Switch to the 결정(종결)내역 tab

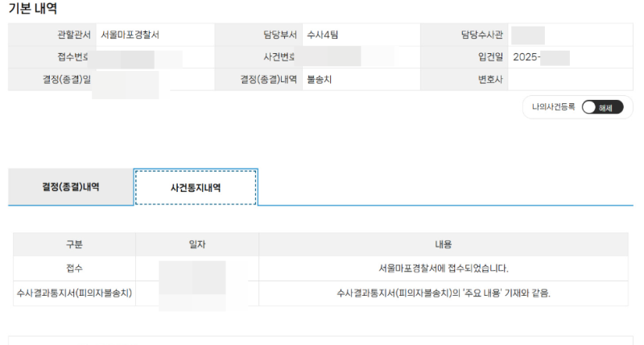pyautogui.click(x=71, y=187)
